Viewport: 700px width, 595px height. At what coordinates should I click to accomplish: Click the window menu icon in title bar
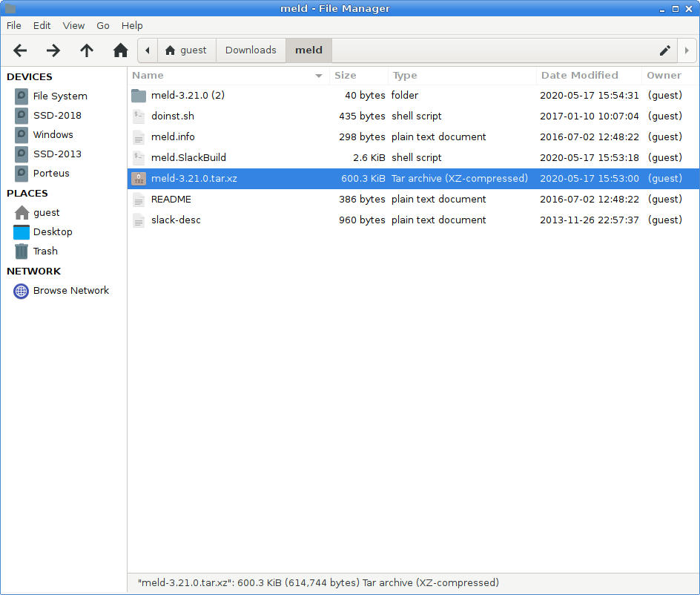(x=10, y=8)
